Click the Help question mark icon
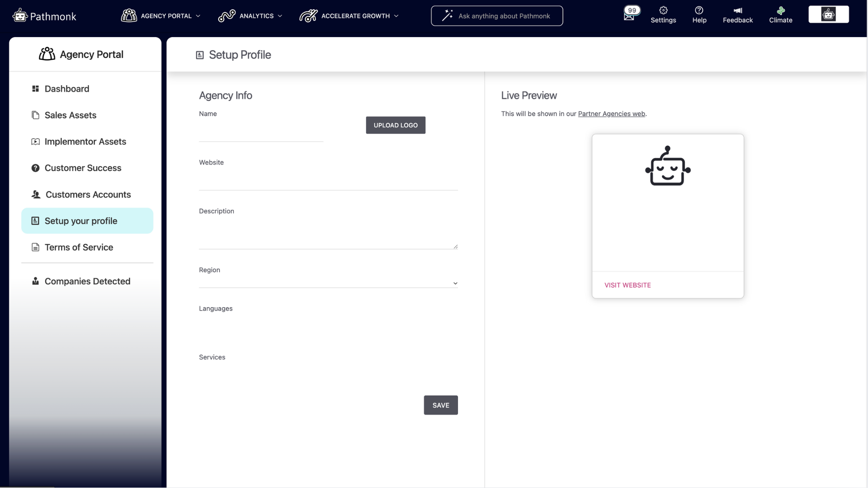 coord(699,11)
